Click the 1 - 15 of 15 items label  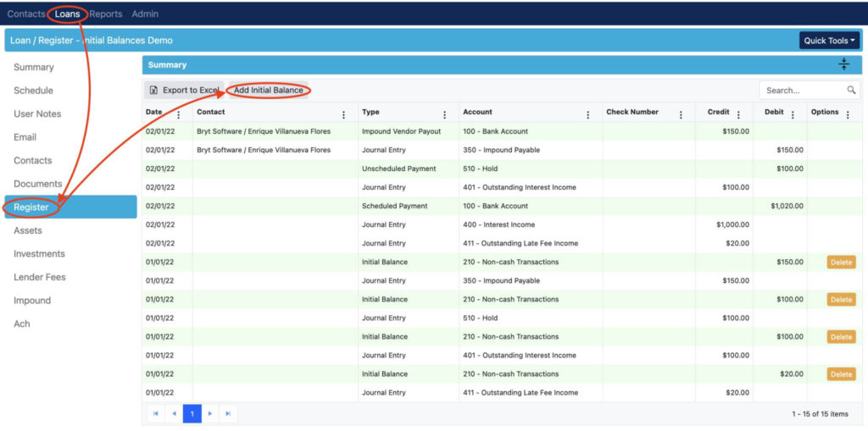820,414
